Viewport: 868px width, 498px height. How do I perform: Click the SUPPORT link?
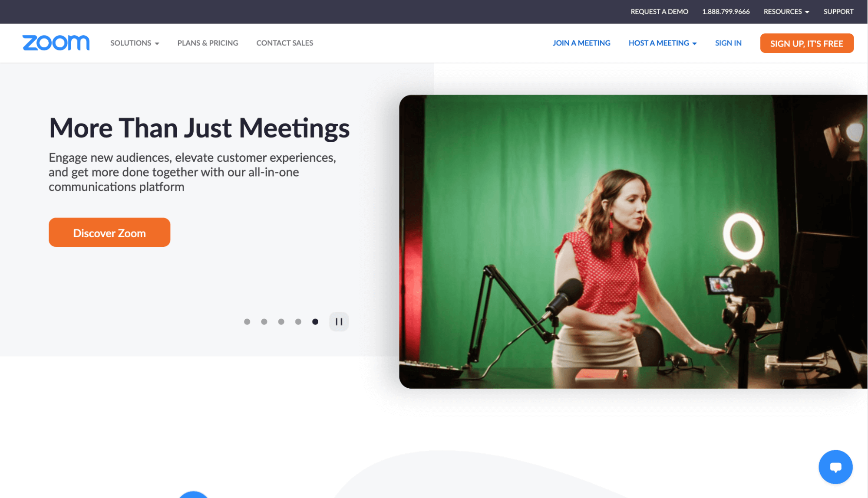(x=838, y=11)
